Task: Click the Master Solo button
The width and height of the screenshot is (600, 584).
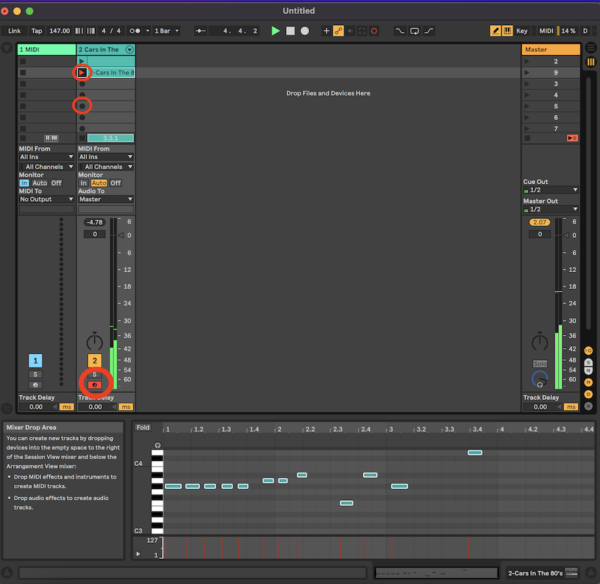Action: [540, 364]
